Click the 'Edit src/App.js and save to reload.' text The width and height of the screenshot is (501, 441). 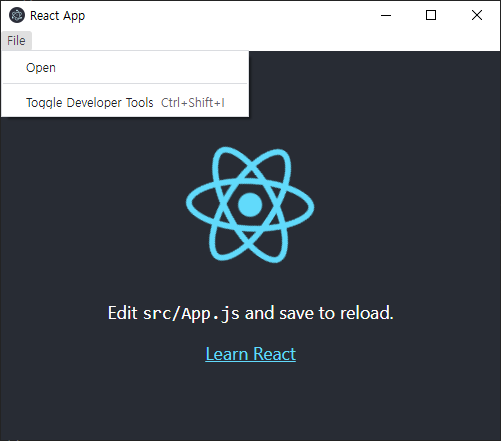click(x=251, y=313)
